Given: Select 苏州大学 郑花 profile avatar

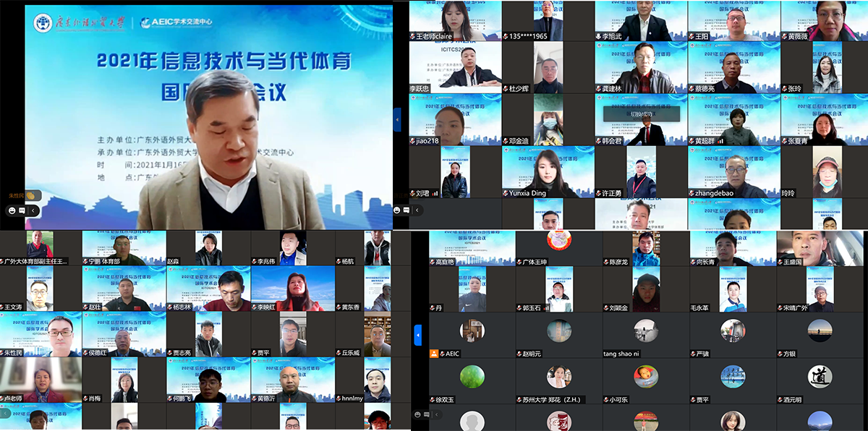Looking at the screenshot, I should [x=559, y=376].
